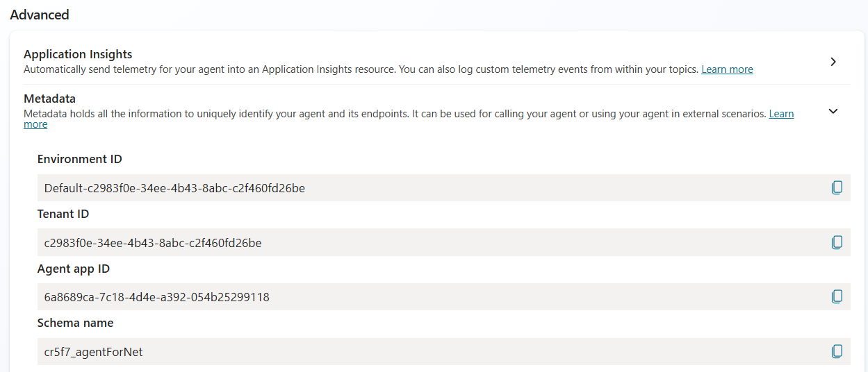
Task: Select the Tenant ID text field
Action: [x=443, y=242]
